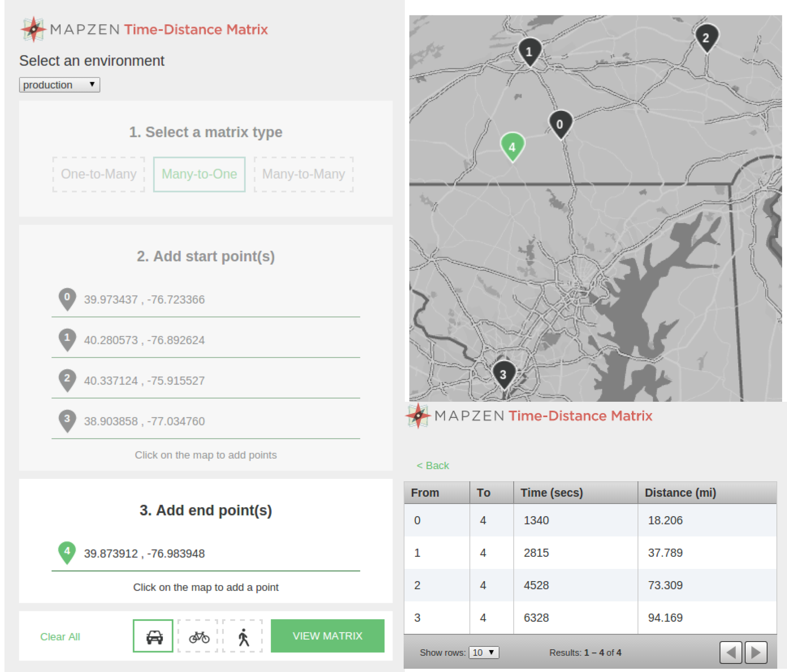Go to next results page arrow

tap(756, 652)
